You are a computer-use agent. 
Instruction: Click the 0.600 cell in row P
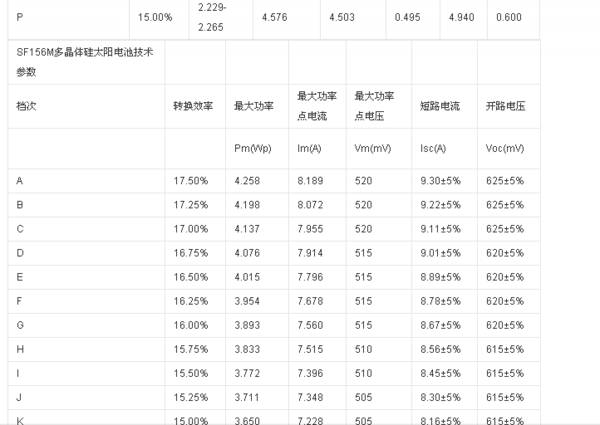click(509, 17)
